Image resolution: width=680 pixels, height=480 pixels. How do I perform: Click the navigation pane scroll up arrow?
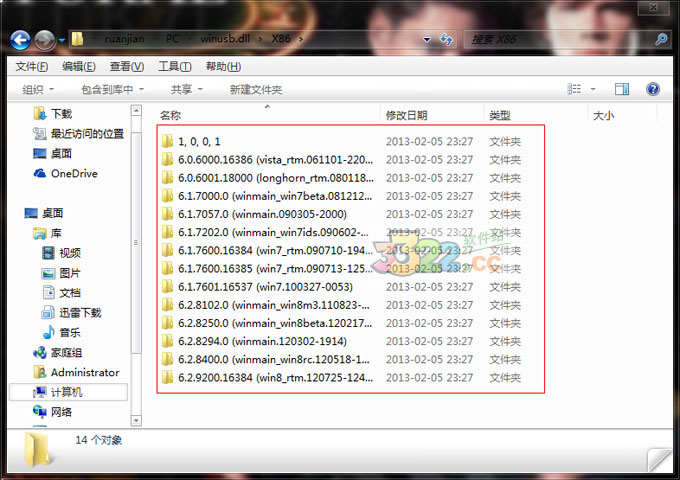pyautogui.click(x=136, y=111)
